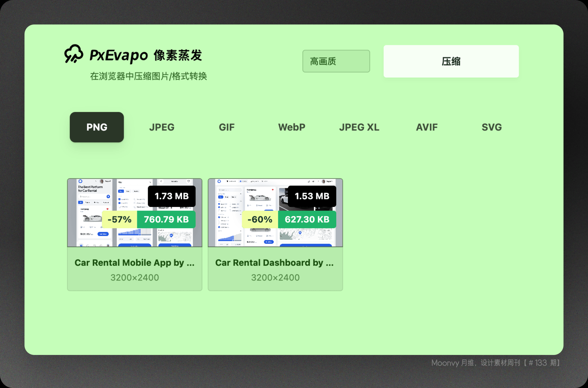The width and height of the screenshot is (588, 388).
Task: Open the Car Rental Mobile App thumbnail
Action: point(135,213)
